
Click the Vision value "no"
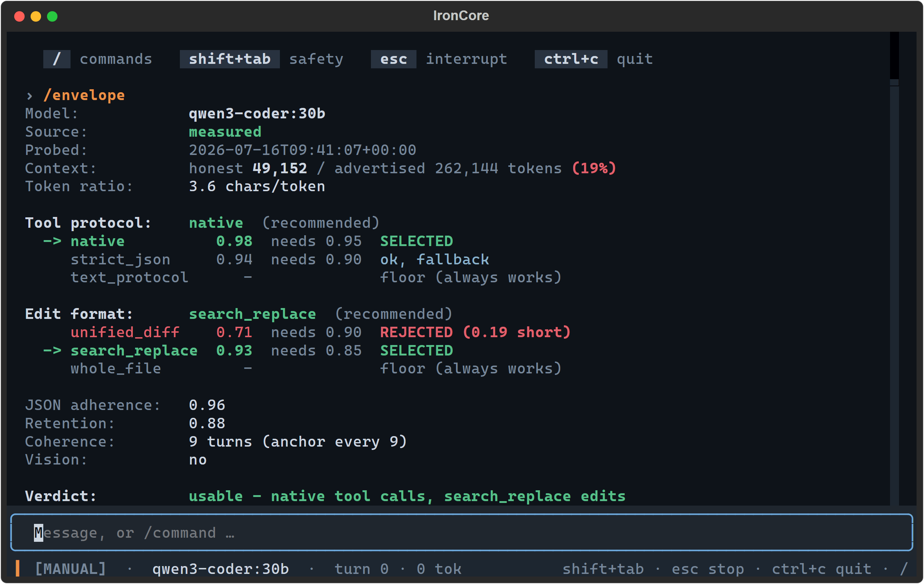198,460
